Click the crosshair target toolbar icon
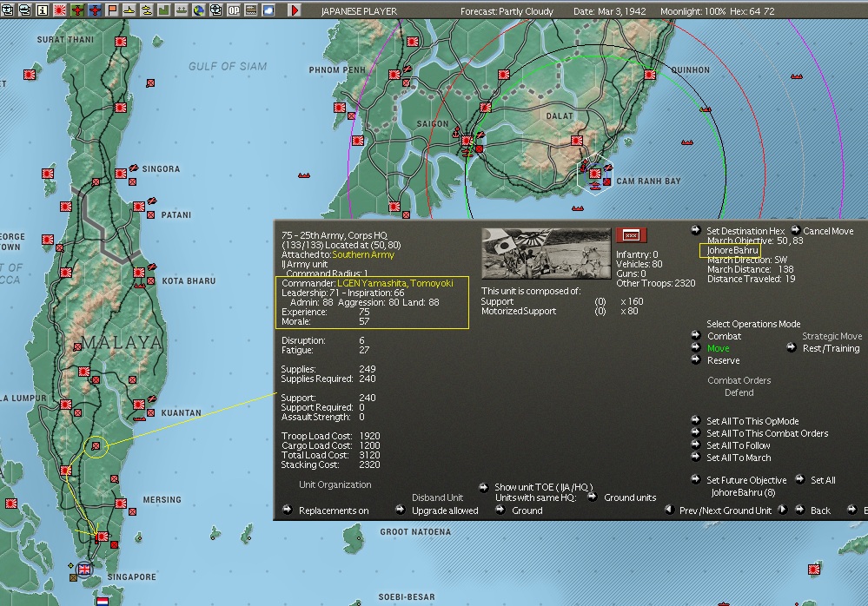The width and height of the screenshot is (868, 606). [215, 10]
